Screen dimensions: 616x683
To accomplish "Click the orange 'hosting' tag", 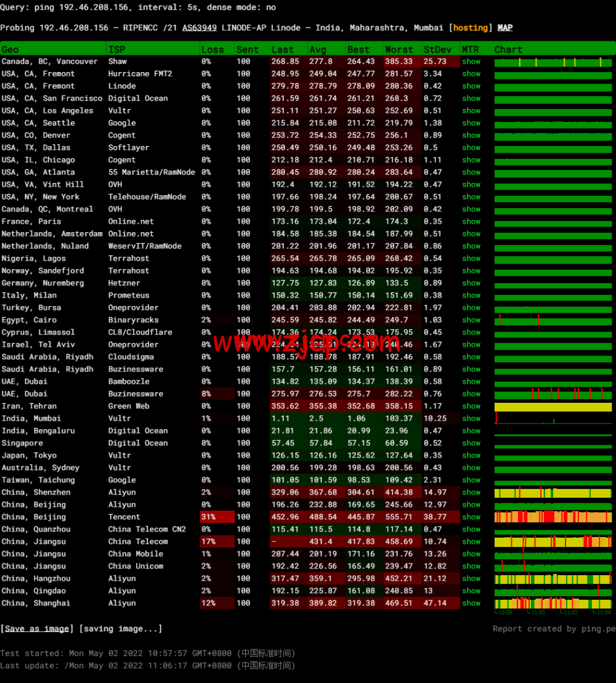I will (x=471, y=28).
